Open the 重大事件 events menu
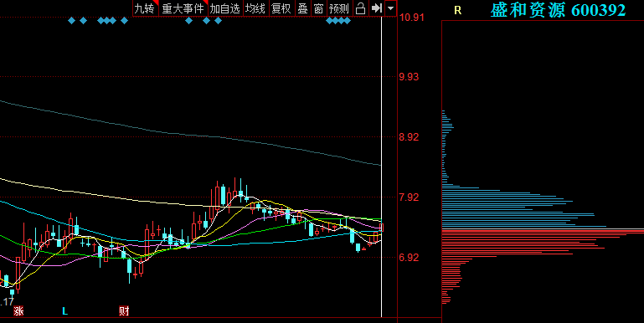 tap(183, 8)
